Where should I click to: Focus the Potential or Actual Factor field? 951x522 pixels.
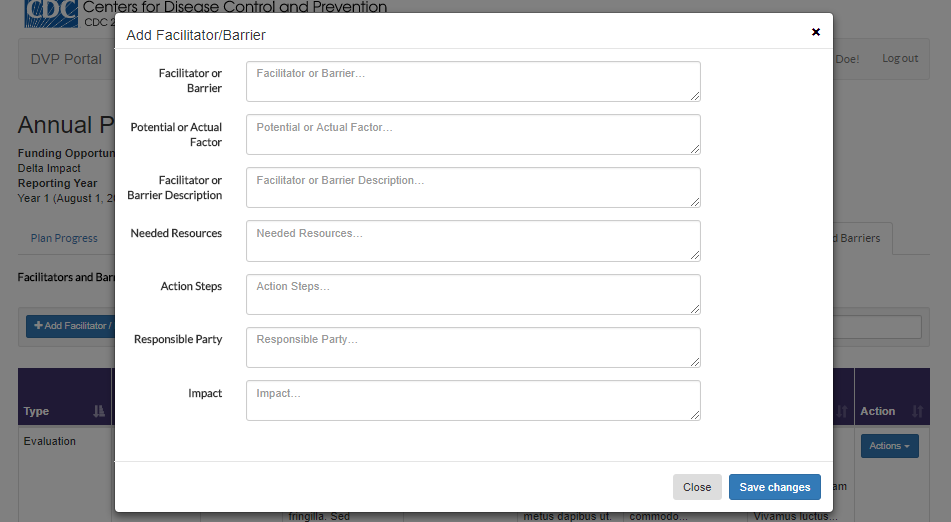pyautogui.click(x=472, y=134)
